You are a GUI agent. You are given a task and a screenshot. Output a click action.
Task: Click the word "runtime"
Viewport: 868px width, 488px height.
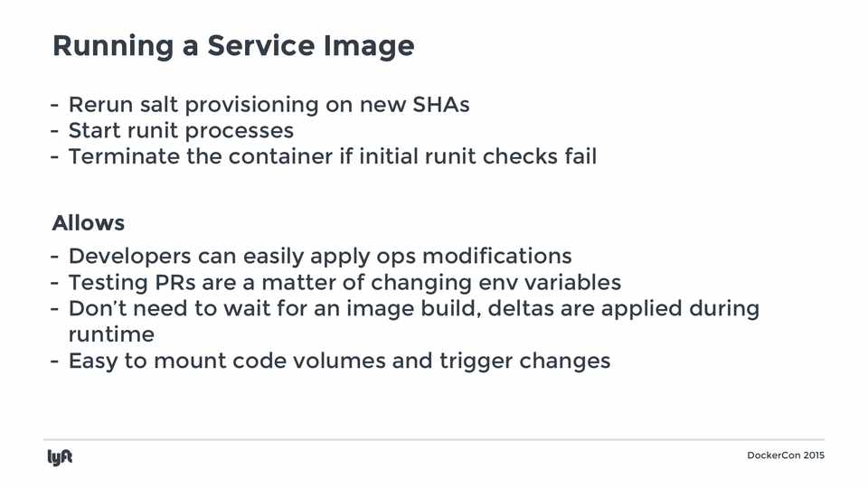[x=111, y=333]
